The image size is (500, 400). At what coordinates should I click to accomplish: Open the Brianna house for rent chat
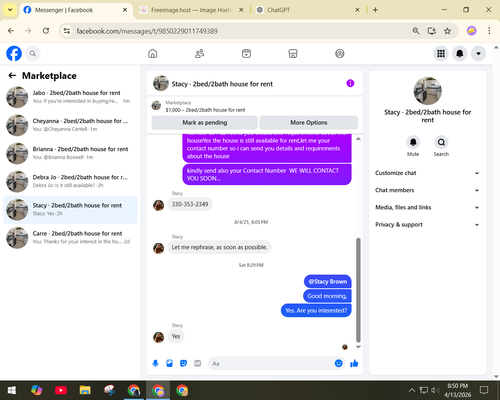(x=70, y=153)
